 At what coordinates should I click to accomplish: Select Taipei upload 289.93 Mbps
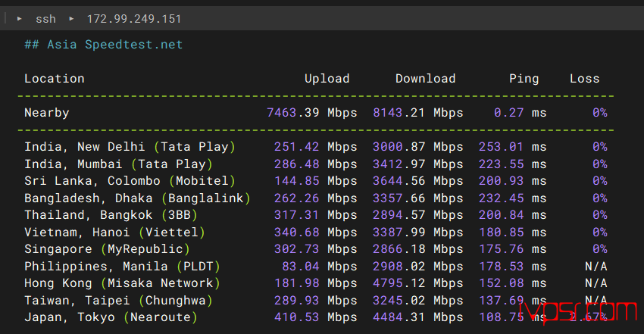(x=316, y=301)
